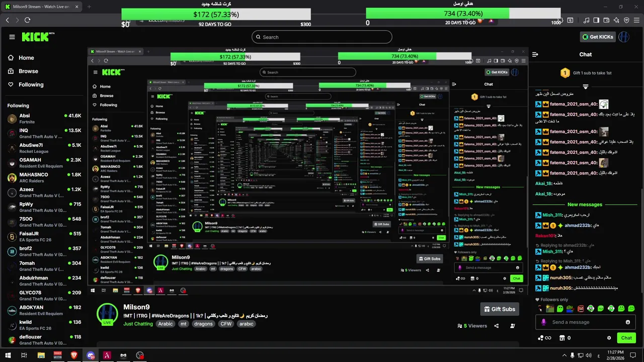
Task: Jump to New messages in chat
Action: click(585, 205)
